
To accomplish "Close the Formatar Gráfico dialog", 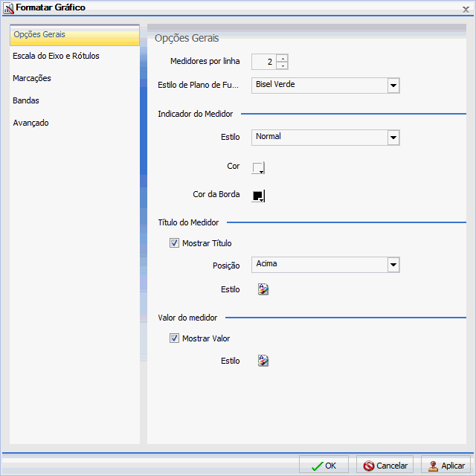I will 466,10.
